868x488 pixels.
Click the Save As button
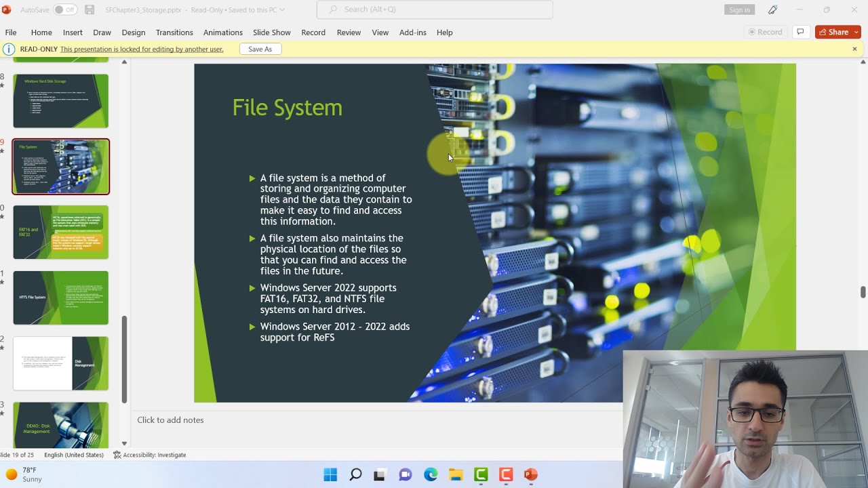click(260, 49)
